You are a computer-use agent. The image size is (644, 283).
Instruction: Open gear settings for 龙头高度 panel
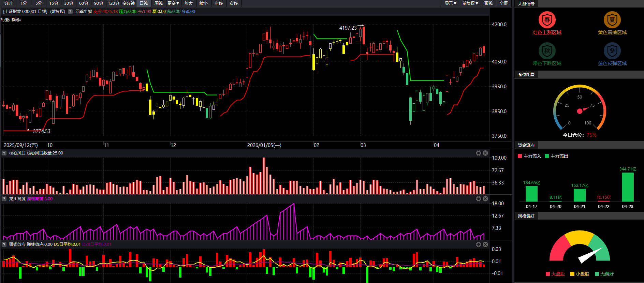(x=479, y=199)
